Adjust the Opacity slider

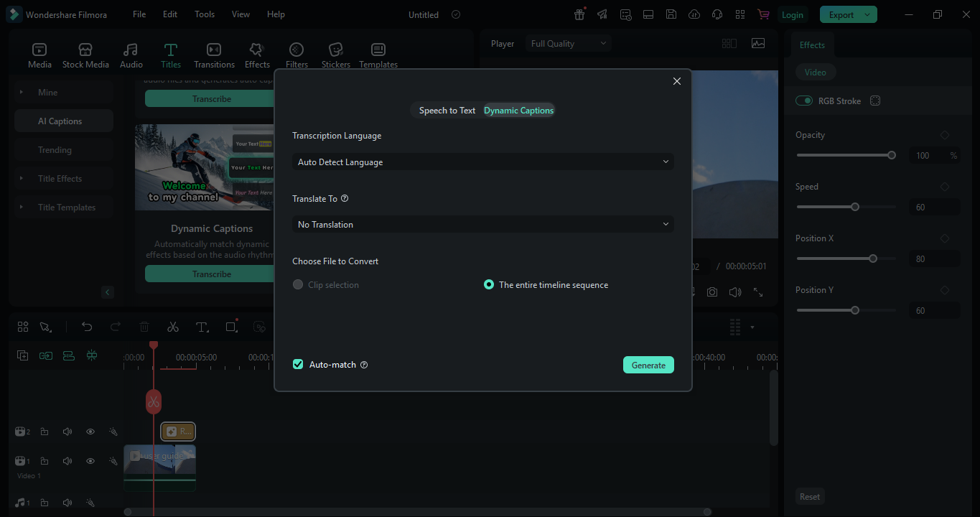[x=846, y=155]
